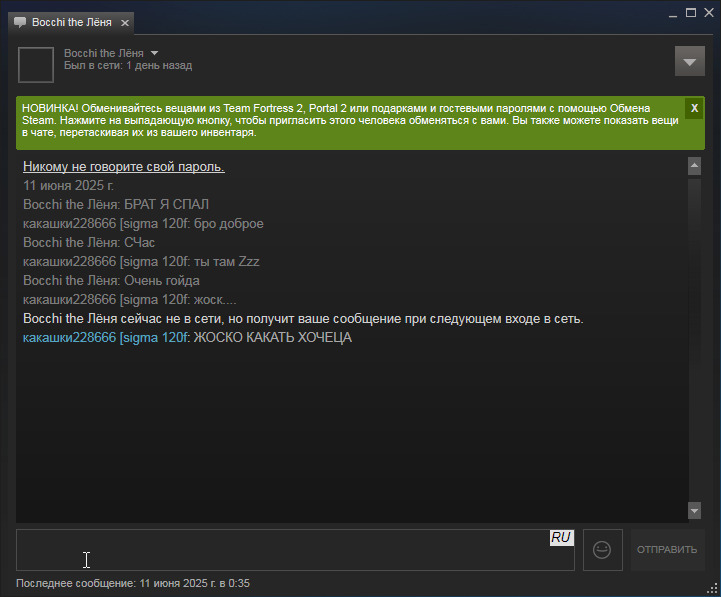Click the chat bubble icon on the tab
The width and height of the screenshot is (721, 597).
click(x=20, y=23)
